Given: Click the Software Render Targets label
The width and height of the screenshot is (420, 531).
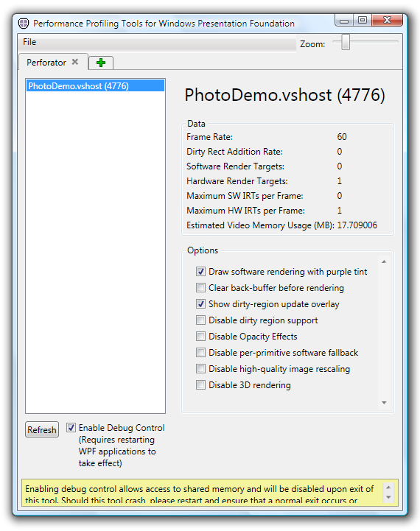Looking at the screenshot, I should coord(235,166).
